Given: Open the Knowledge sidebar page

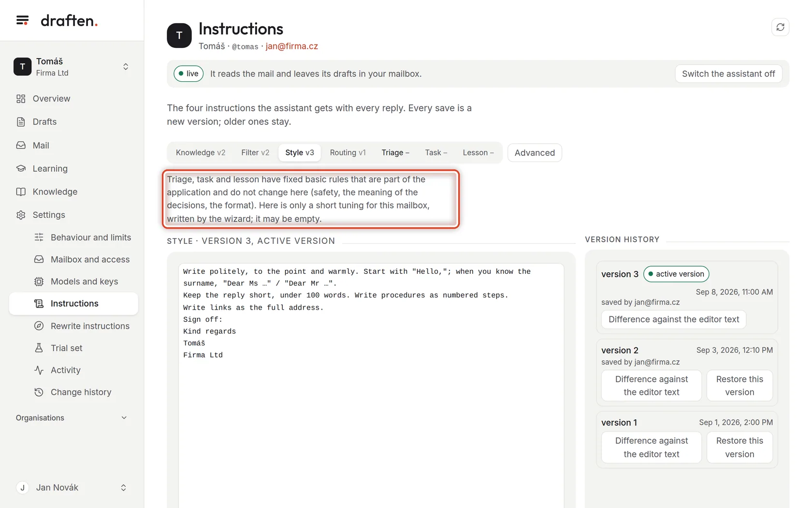Looking at the screenshot, I should pyautogui.click(x=73, y=192).
